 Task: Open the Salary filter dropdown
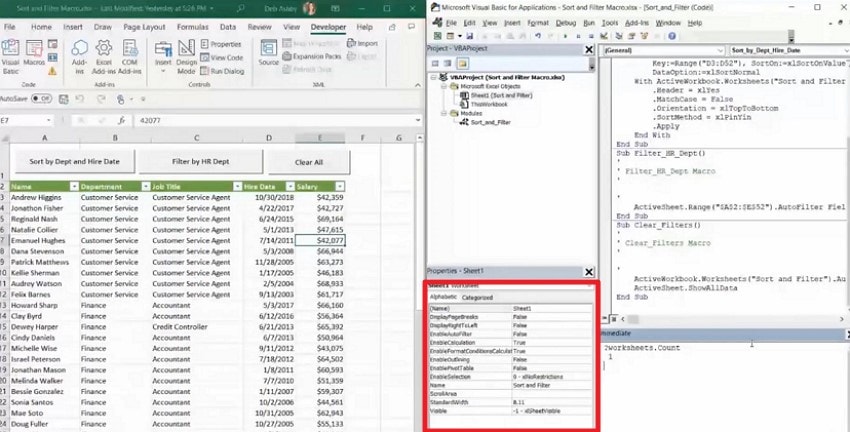point(339,186)
